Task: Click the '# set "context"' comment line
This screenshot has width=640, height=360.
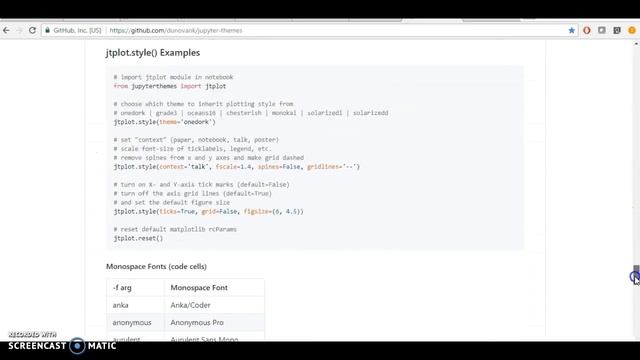Action: (x=196, y=140)
